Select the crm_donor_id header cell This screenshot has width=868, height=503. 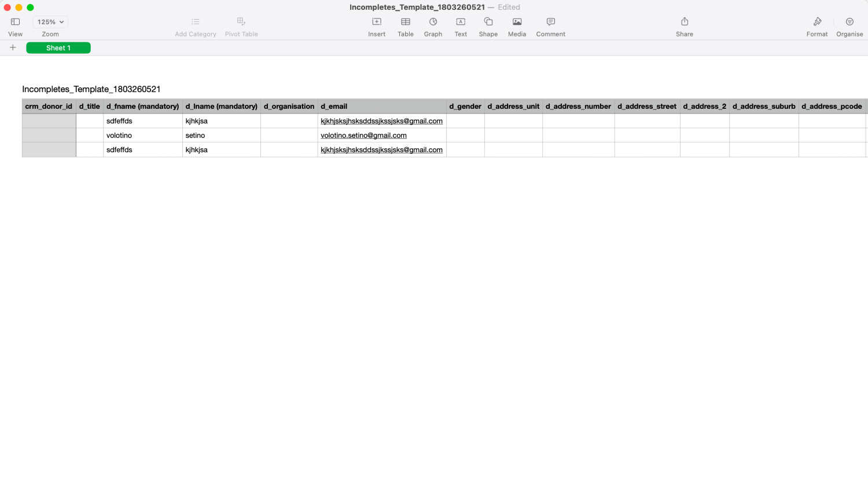pos(49,107)
